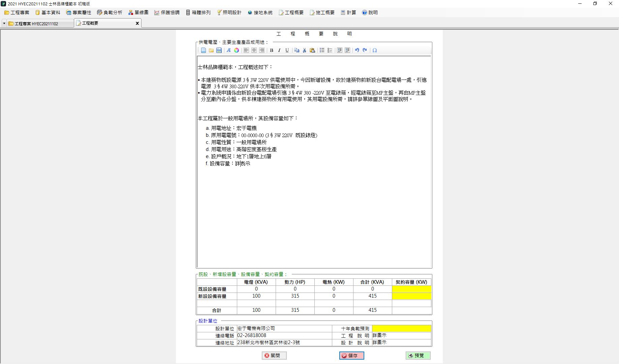The height and width of the screenshot is (364, 619).
Task: Click the 預覽 preview button
Action: (x=418, y=356)
